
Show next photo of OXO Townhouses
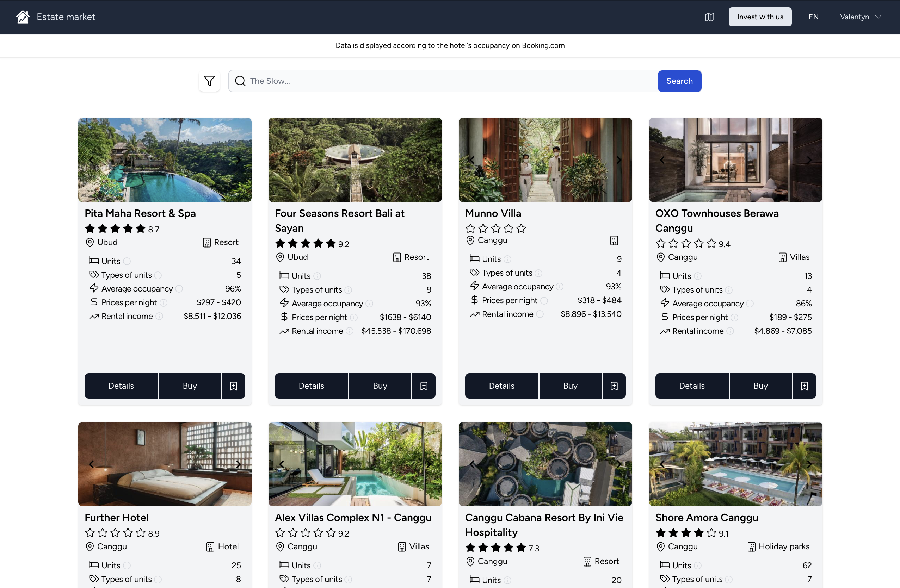[x=809, y=160]
